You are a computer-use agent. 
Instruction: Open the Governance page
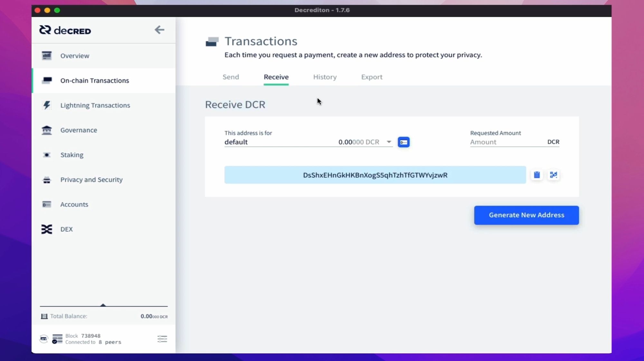[x=79, y=130]
